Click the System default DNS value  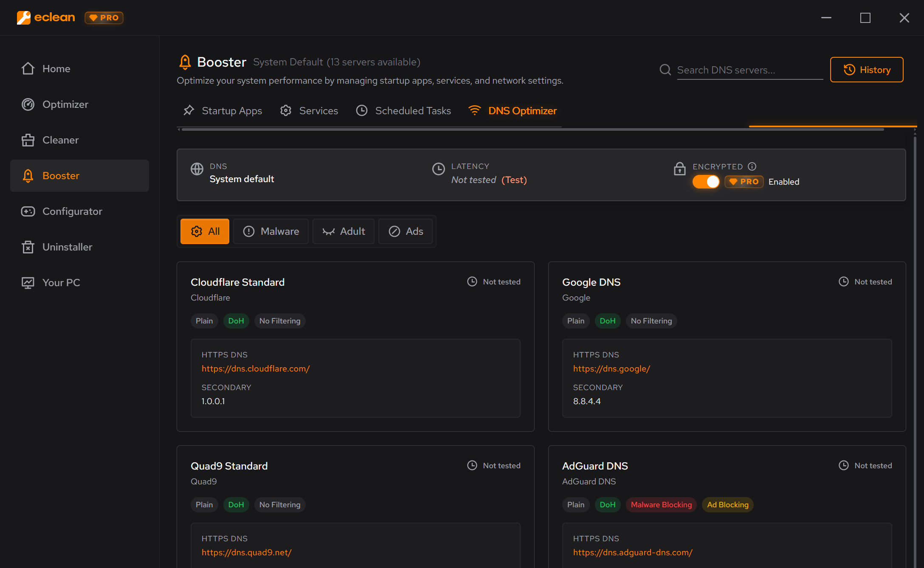242,179
